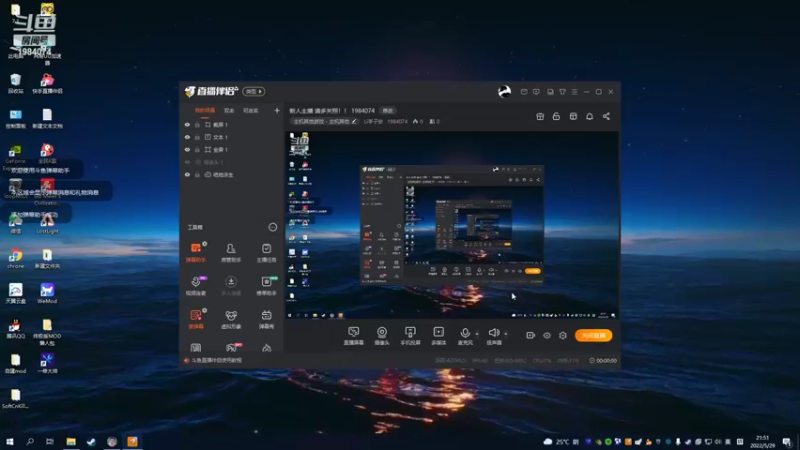
Task: Add a new scene with plus button
Action: coord(277,110)
